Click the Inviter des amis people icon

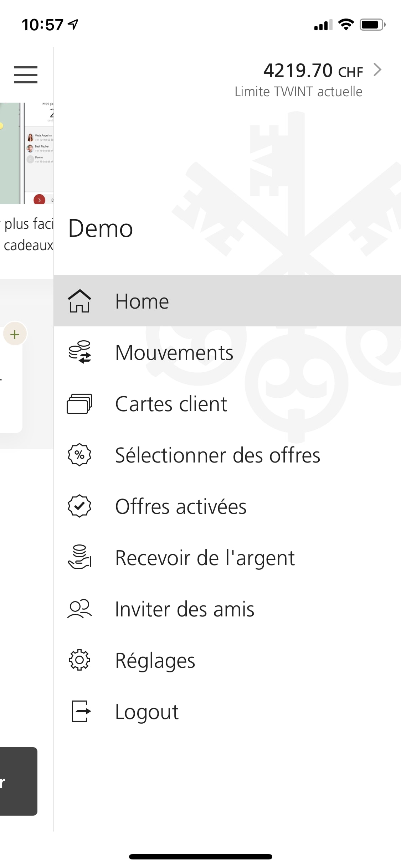79,609
